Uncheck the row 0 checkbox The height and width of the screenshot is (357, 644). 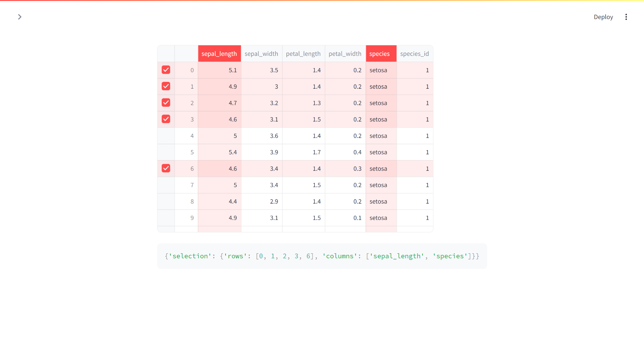click(166, 70)
